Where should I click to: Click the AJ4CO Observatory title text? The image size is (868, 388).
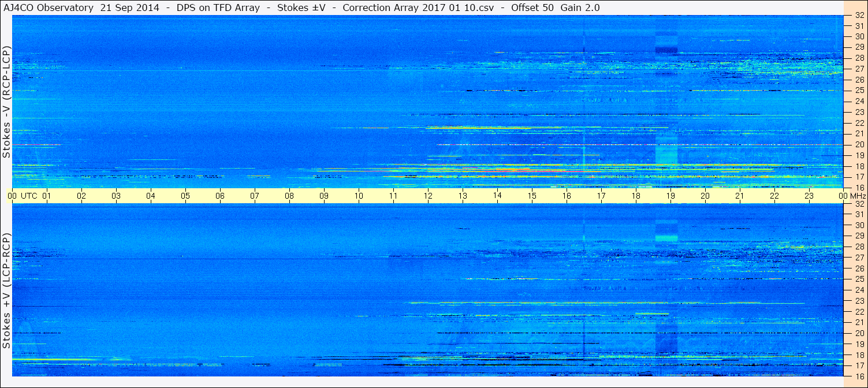tap(48, 8)
